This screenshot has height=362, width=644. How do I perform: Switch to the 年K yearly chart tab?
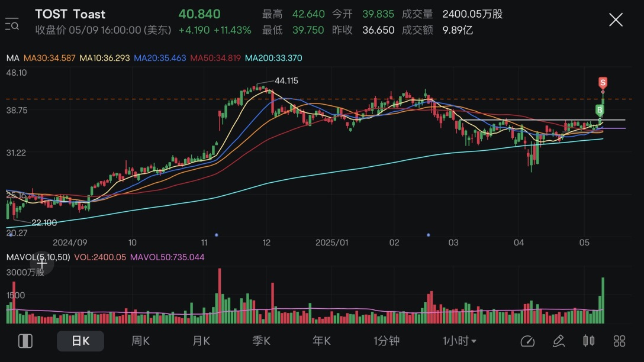click(321, 341)
